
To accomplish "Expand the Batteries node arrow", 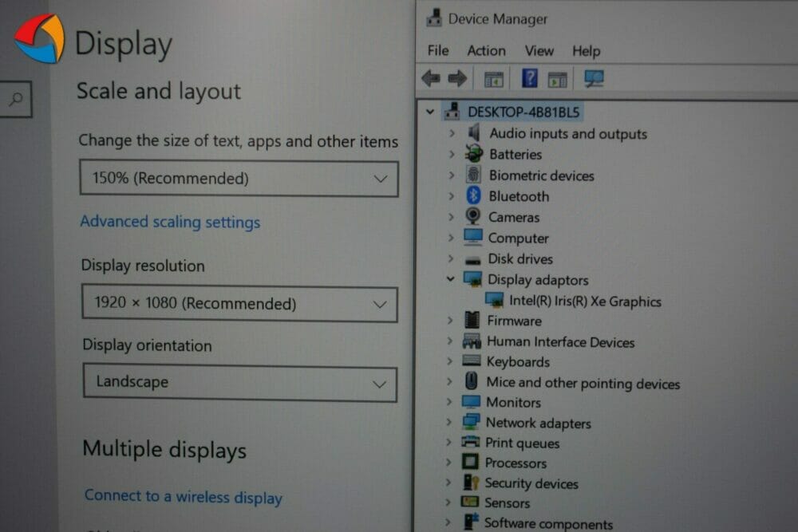I will [452, 154].
